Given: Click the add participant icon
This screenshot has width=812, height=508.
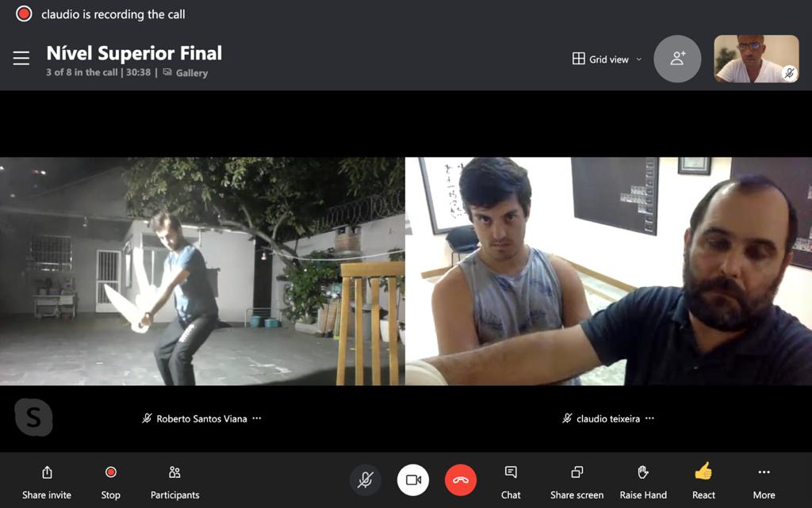Looking at the screenshot, I should [x=677, y=59].
